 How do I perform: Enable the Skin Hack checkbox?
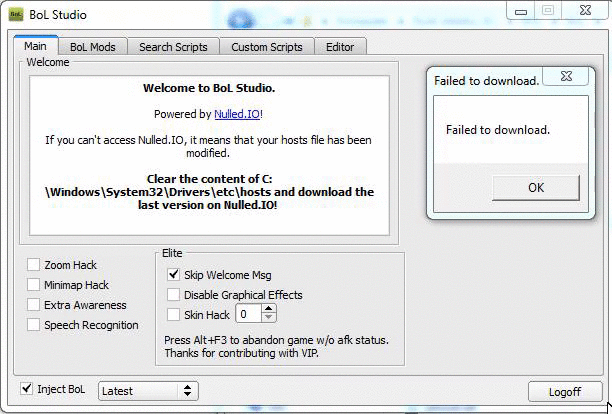click(x=173, y=314)
